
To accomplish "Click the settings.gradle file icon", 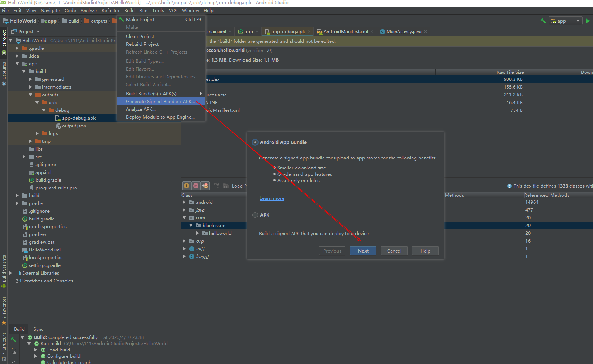I will [x=25, y=265].
